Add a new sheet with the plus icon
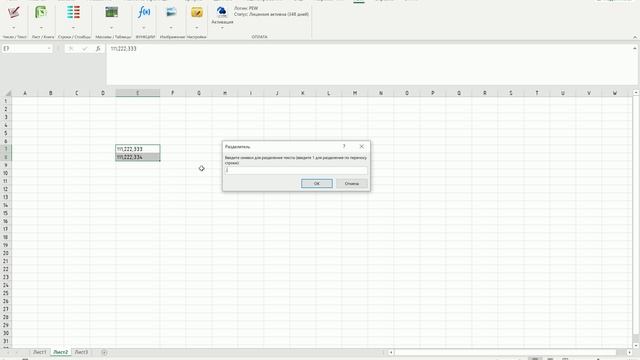The height and width of the screenshot is (360, 640). click(x=104, y=352)
